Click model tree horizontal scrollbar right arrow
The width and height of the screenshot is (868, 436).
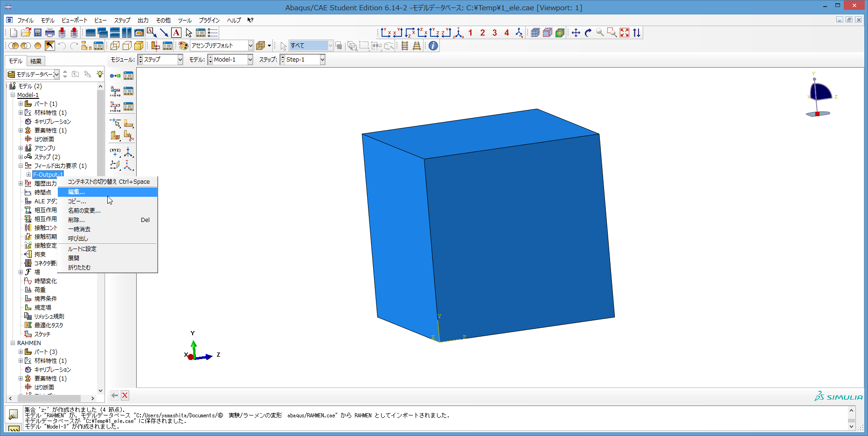(x=92, y=399)
